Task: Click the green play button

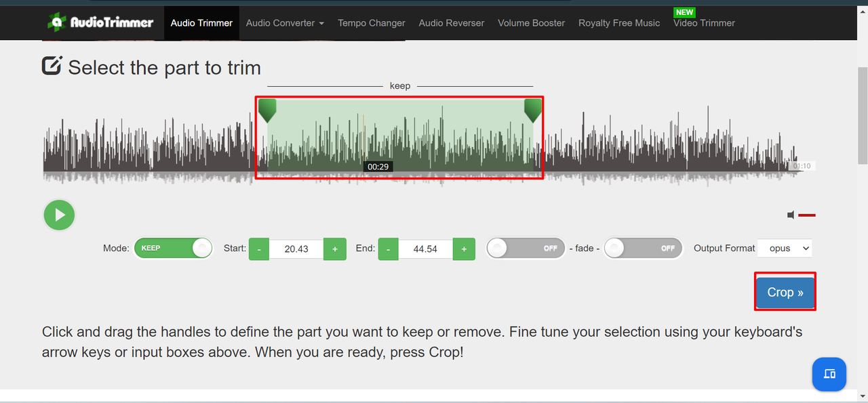Action: coord(60,215)
